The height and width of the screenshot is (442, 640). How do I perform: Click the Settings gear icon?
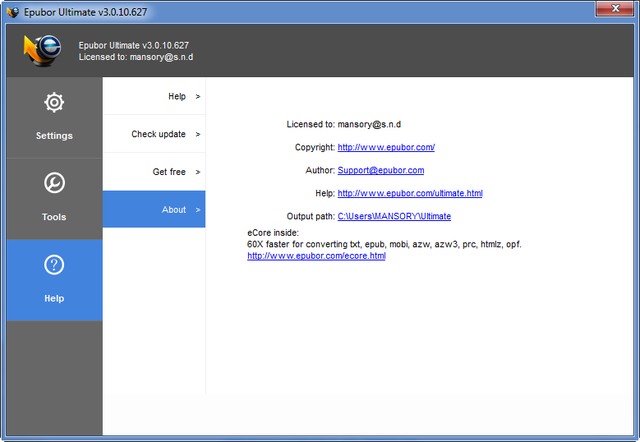point(54,103)
